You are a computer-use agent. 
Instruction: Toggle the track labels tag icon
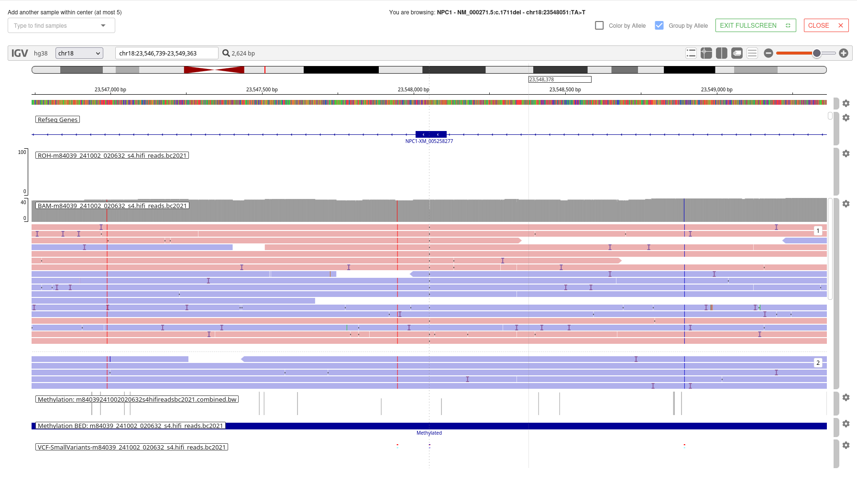(737, 53)
